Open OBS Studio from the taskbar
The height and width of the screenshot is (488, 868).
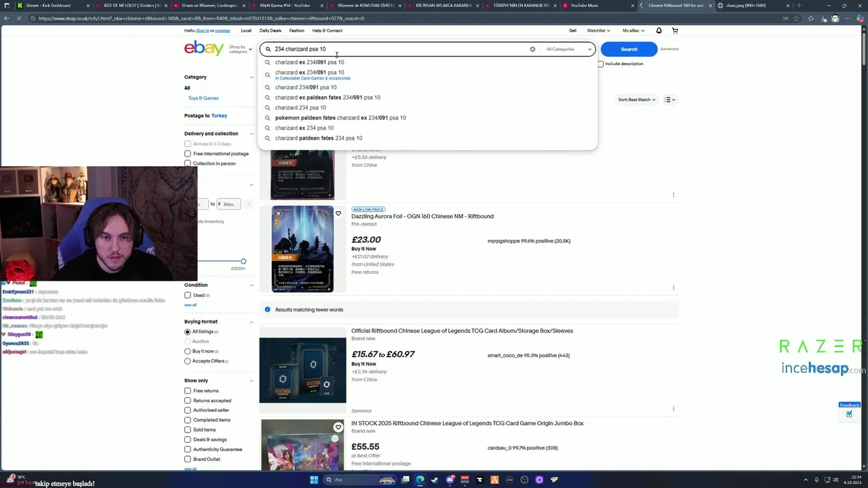coord(524,480)
